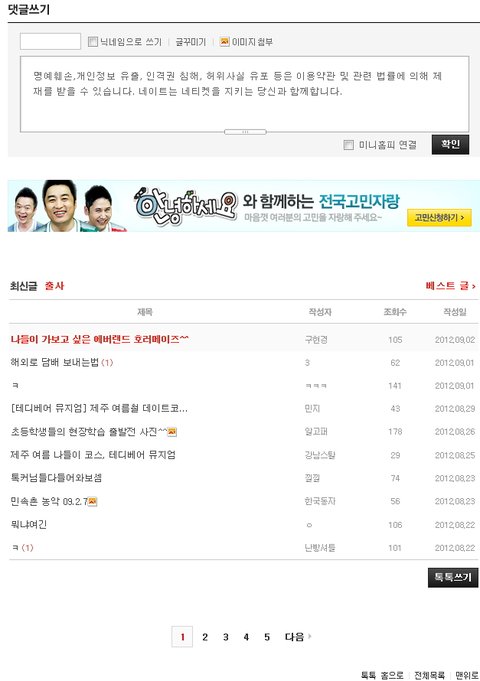Enable the 닉네임으로 쓰기 checkbox
The image size is (480, 681).
[93, 42]
